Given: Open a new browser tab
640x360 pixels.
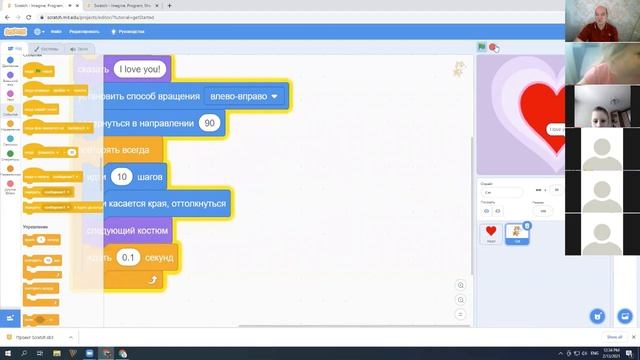Looking at the screenshot, I should (x=169, y=6).
